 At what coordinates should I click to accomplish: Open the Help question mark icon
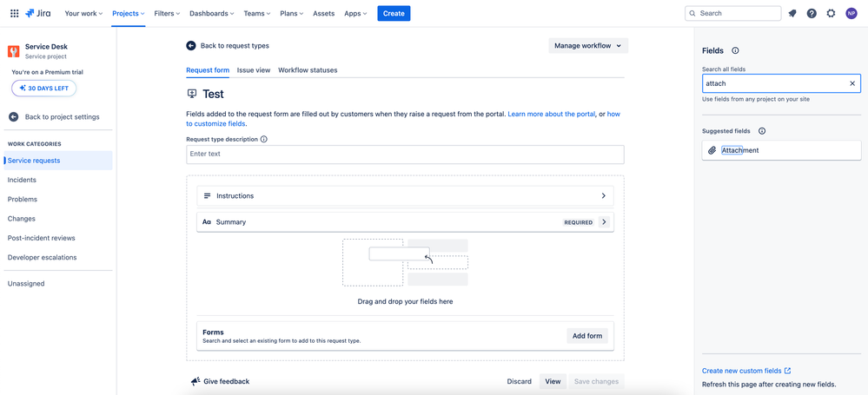[x=812, y=13]
